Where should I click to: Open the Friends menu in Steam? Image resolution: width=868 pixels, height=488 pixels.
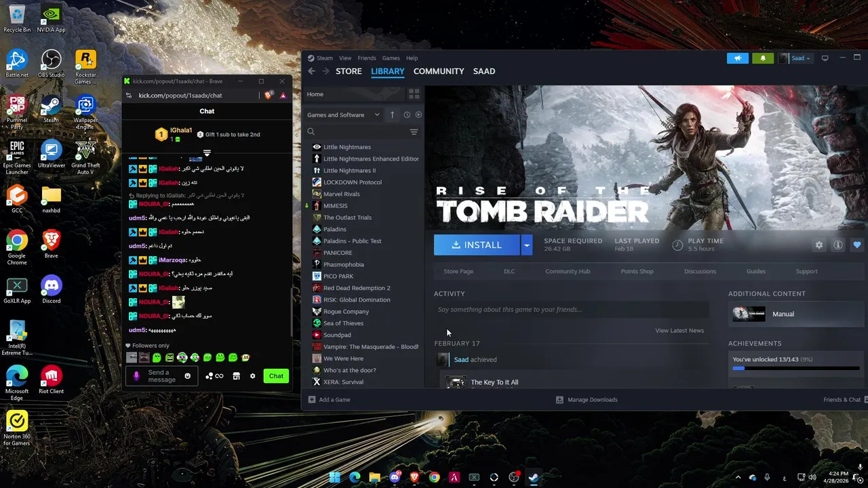(367, 58)
